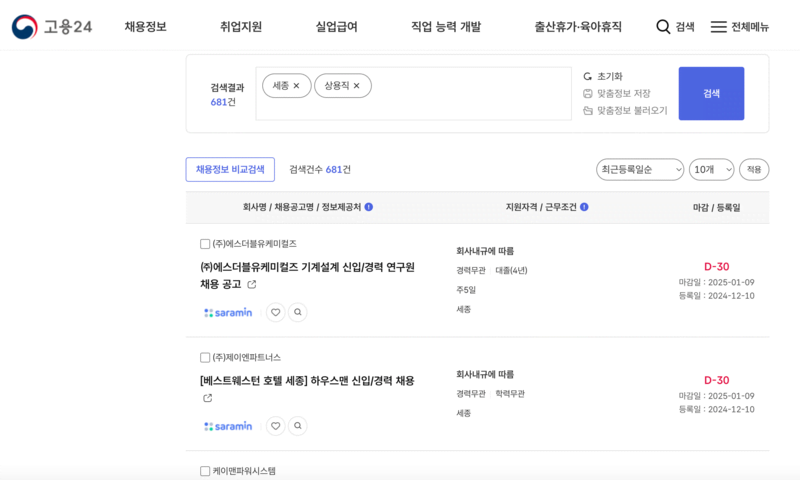Click the blue 검색 button

pyautogui.click(x=711, y=93)
